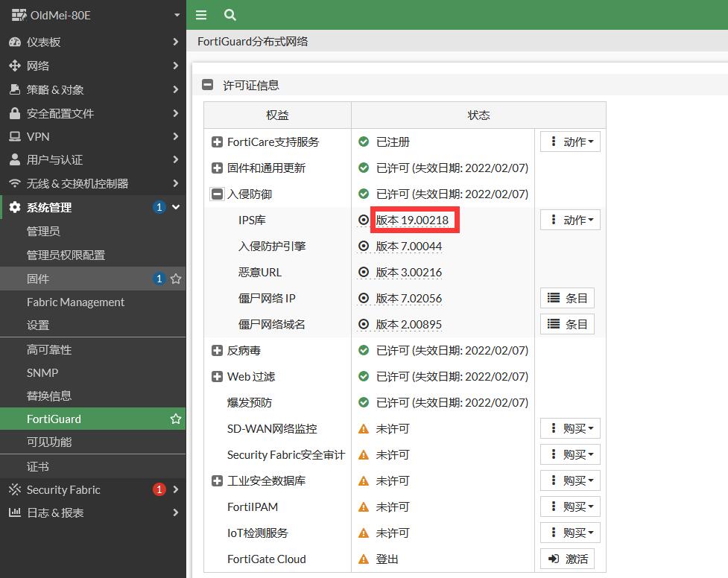Open 购买 dropdown for SD-WAN网络监控
The height and width of the screenshot is (578, 728).
point(570,428)
